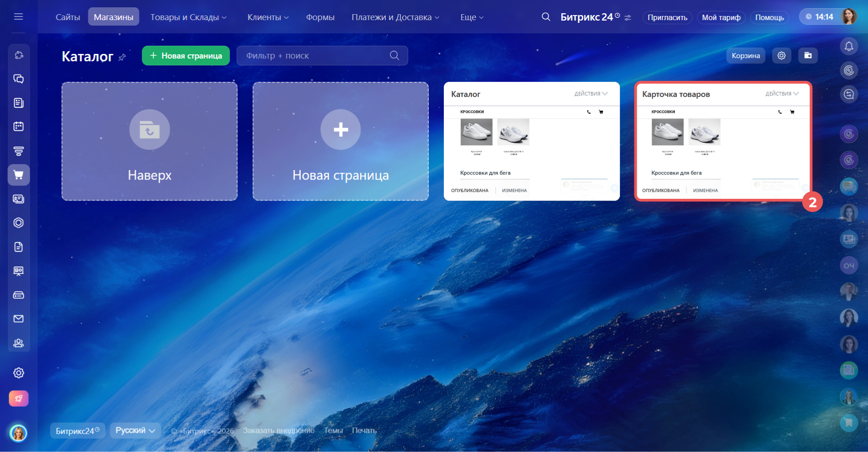Click the Фильтр + поиск field

pyautogui.click(x=315, y=56)
